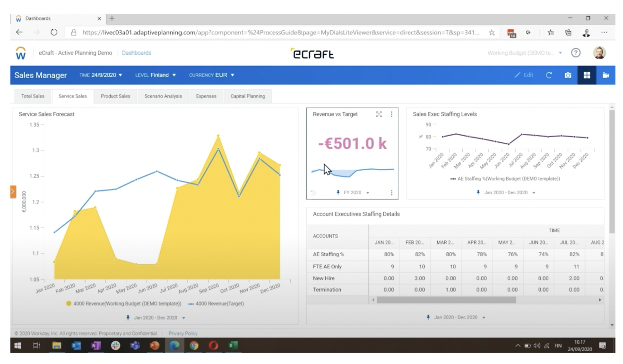Toggle AE Staffing % legend series

[x=505, y=179]
